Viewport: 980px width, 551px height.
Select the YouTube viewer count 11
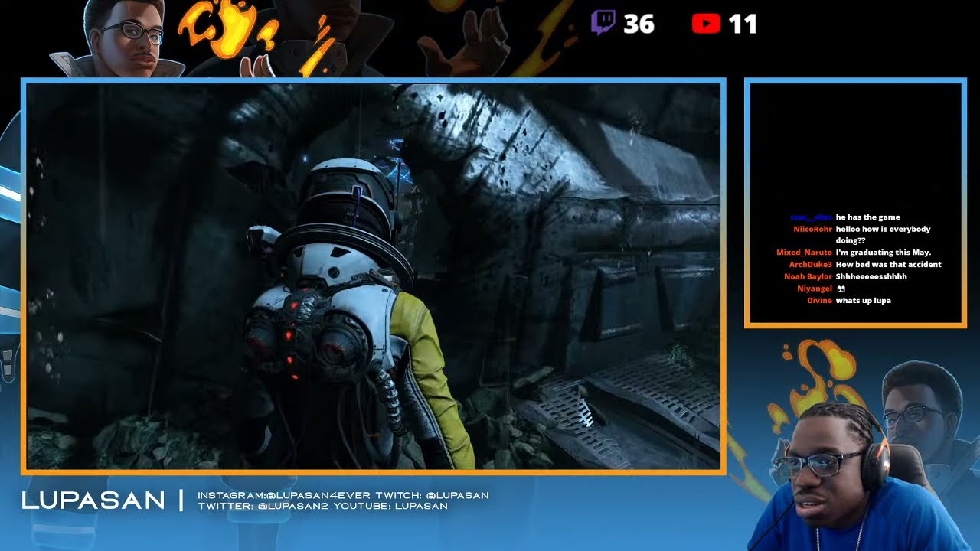(x=743, y=24)
